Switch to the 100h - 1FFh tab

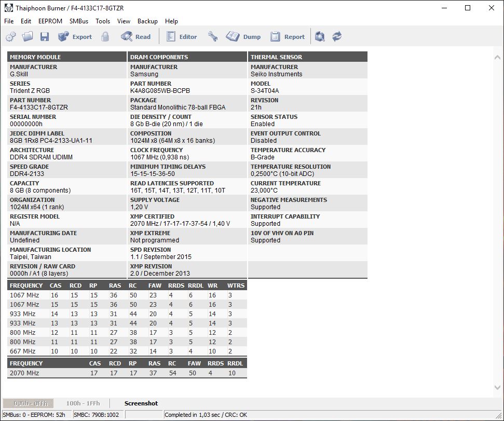[x=83, y=403]
